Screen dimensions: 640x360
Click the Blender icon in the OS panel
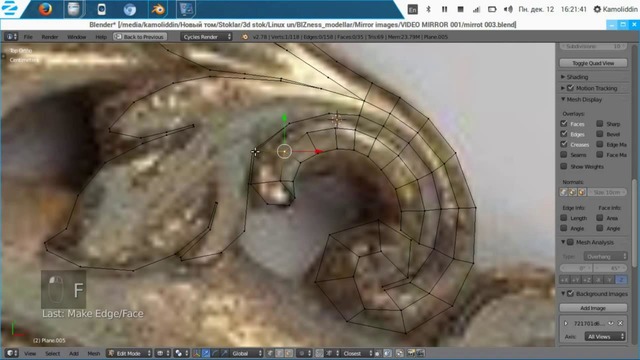coord(158,9)
